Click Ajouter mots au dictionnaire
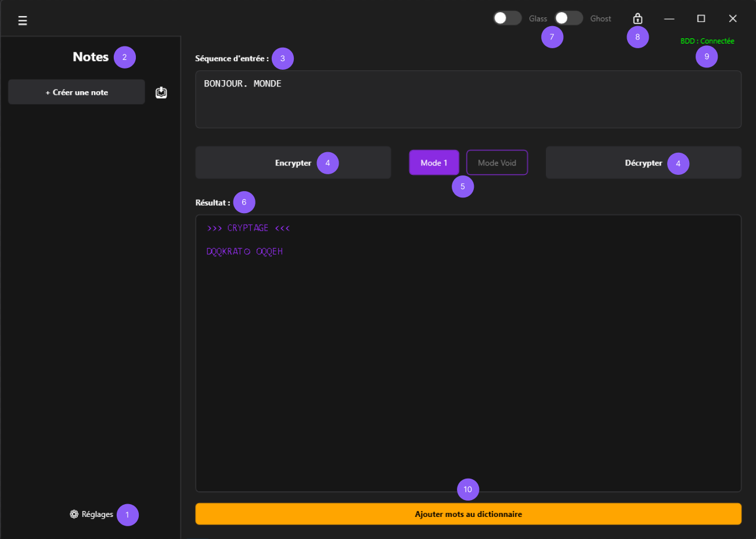 [469, 514]
